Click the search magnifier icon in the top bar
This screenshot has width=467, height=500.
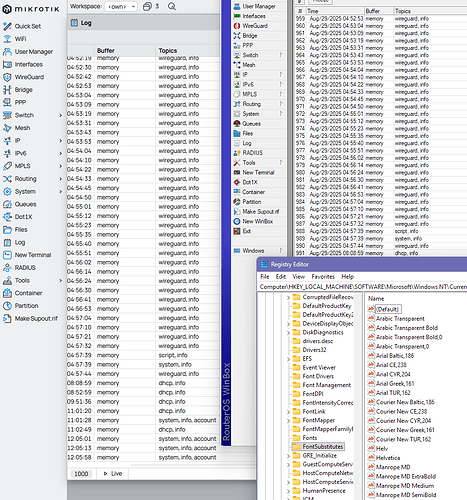[172, 6]
